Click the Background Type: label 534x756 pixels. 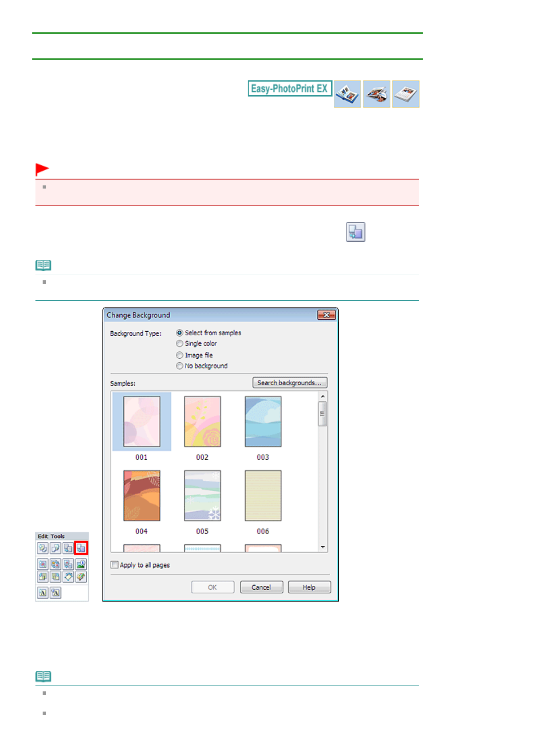136,334
